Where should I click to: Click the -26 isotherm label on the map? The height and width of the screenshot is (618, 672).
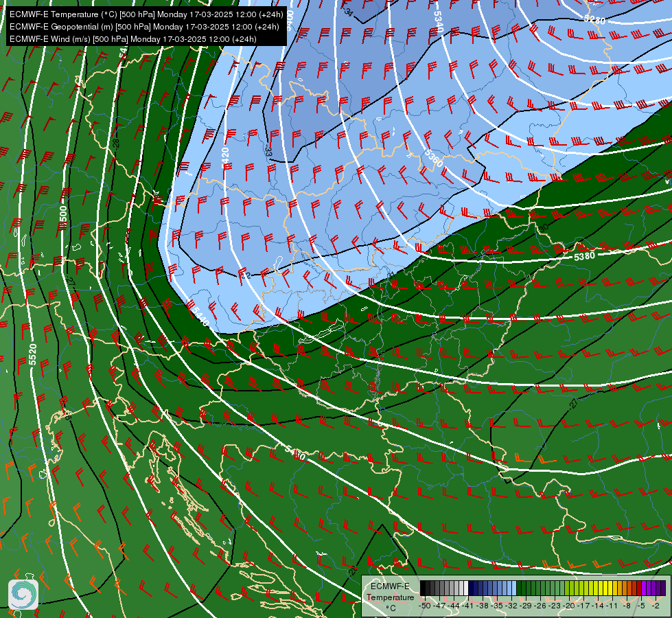click(67, 414)
